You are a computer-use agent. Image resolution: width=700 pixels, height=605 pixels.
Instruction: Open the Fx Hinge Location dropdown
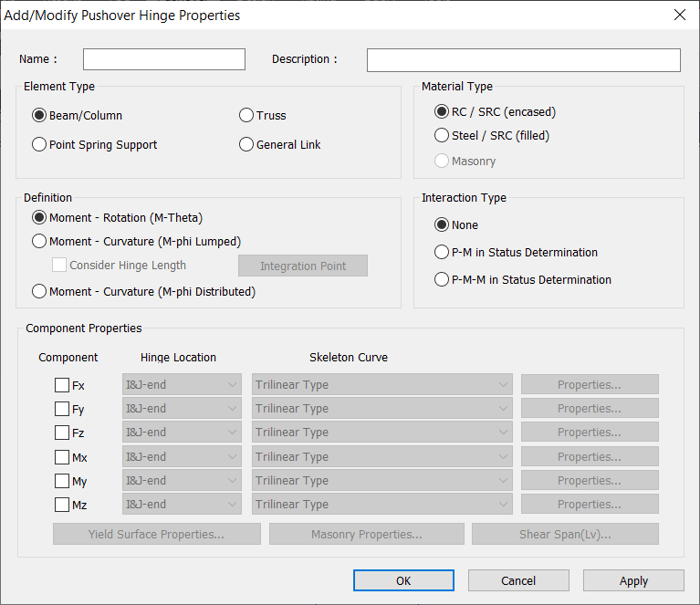coord(181,385)
